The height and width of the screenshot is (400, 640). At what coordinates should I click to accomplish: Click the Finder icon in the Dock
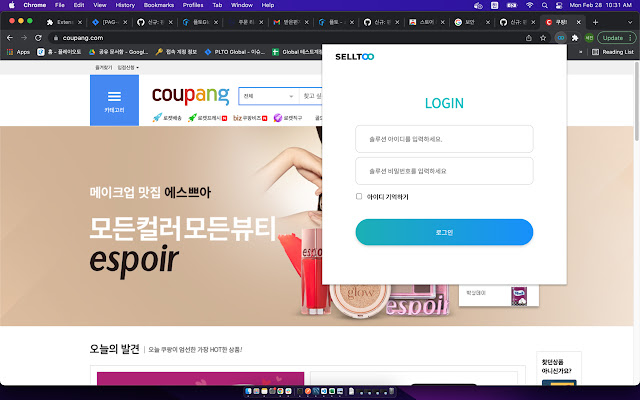click(x=248, y=391)
